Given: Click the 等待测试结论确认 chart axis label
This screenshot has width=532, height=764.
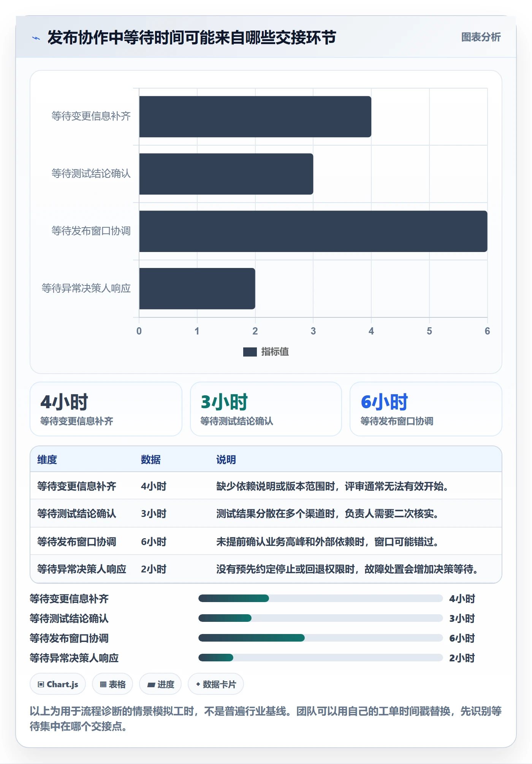Looking at the screenshot, I should 91,174.
